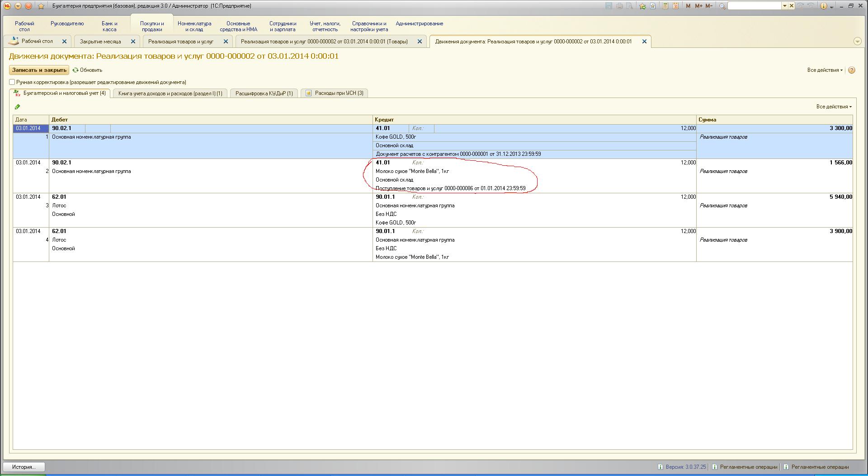Screen dimensions: 868x476
Task: Click the search input field in title bar
Action: click(x=754, y=6)
